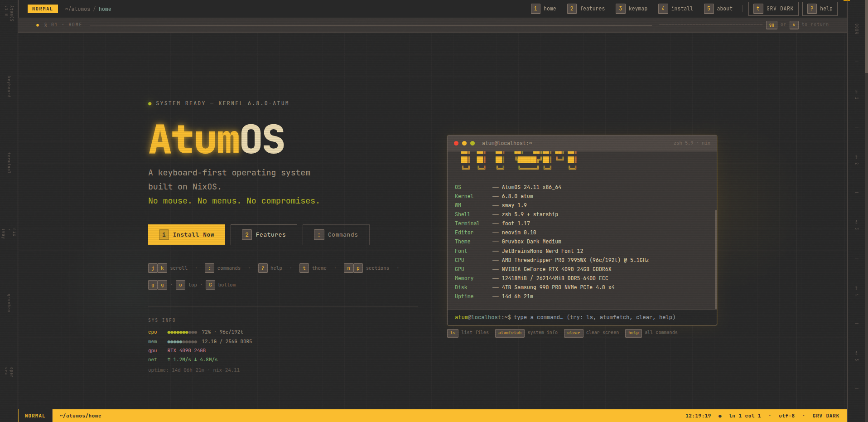Click the colon key cap beside commands
The height and width of the screenshot is (422, 868).
209,268
